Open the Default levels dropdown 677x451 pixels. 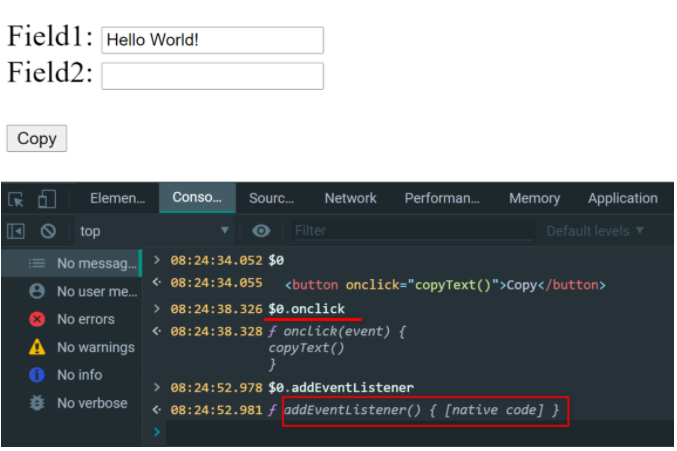tap(595, 231)
